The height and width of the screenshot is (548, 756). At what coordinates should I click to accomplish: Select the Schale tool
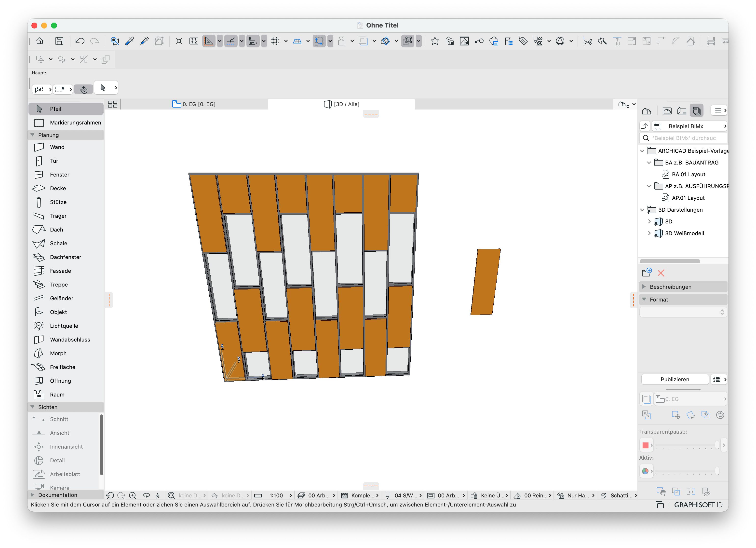tap(66, 243)
